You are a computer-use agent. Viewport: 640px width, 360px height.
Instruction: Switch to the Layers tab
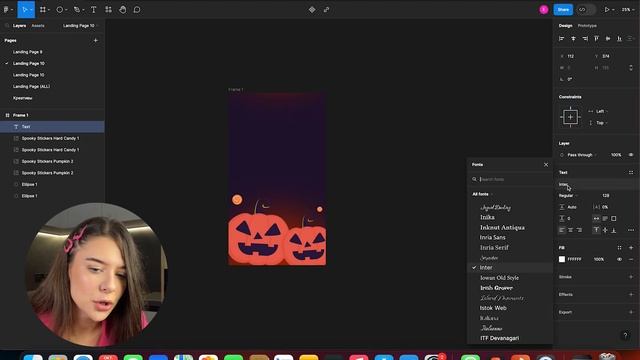[x=19, y=26]
